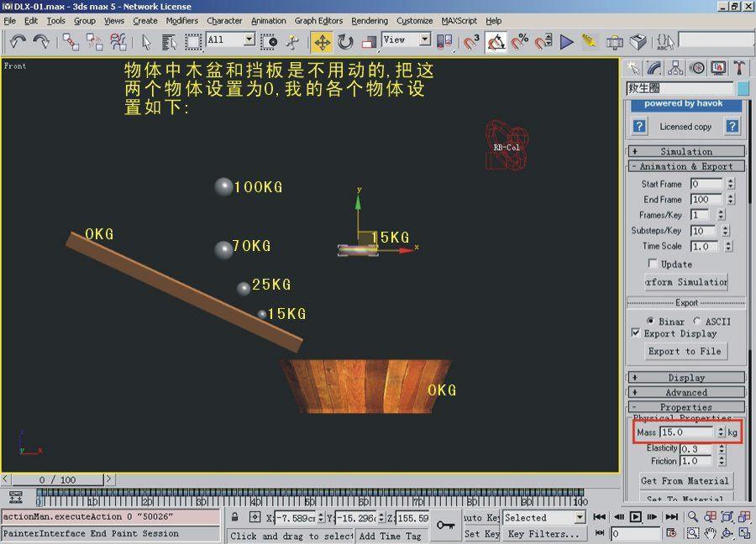Viewport: 756px width, 544px height.
Task: Open the Modifiers menu
Action: tap(181, 20)
